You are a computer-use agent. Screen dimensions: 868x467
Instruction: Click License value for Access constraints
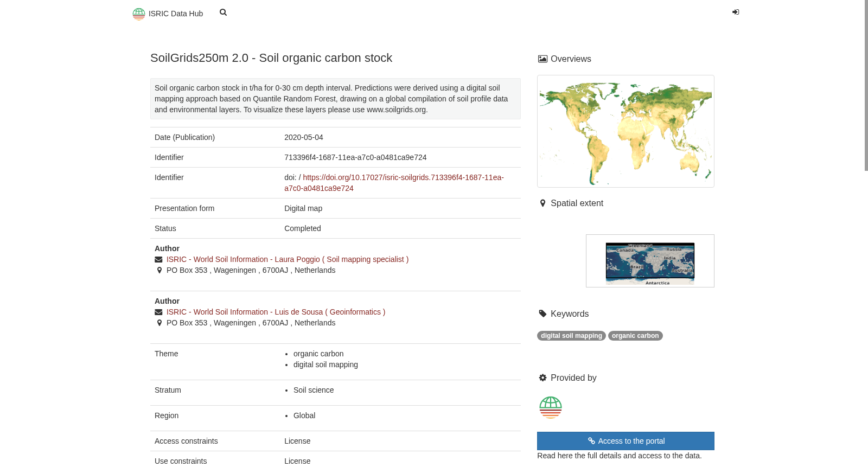click(x=297, y=441)
